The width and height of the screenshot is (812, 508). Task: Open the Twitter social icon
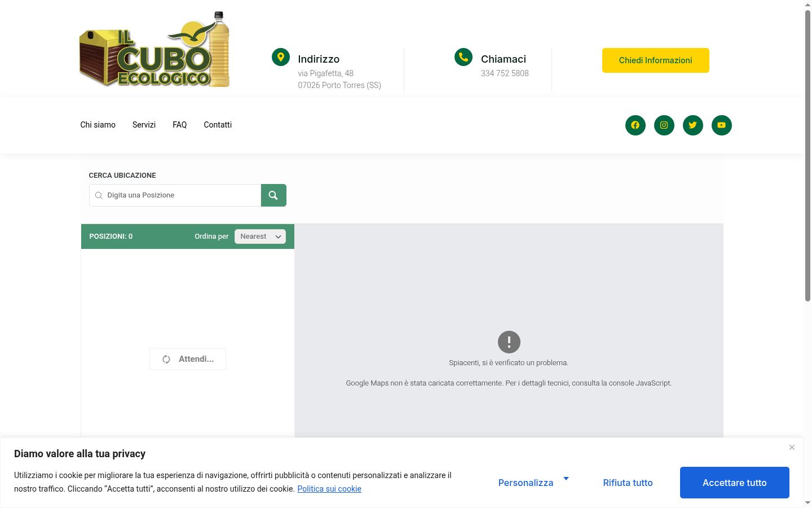click(x=692, y=125)
